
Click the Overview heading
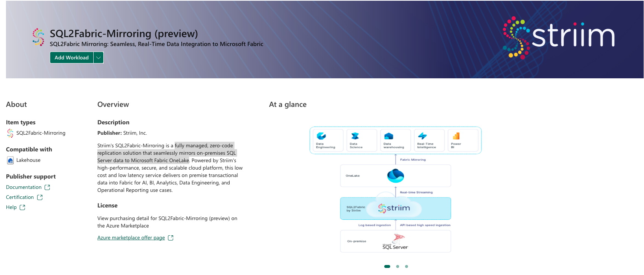[113, 105]
